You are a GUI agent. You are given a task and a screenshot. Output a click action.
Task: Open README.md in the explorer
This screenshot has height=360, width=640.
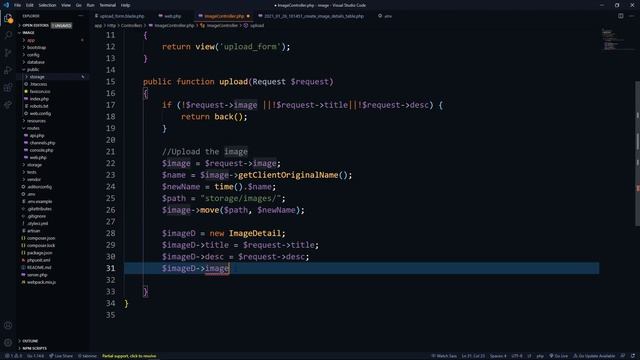point(52,267)
